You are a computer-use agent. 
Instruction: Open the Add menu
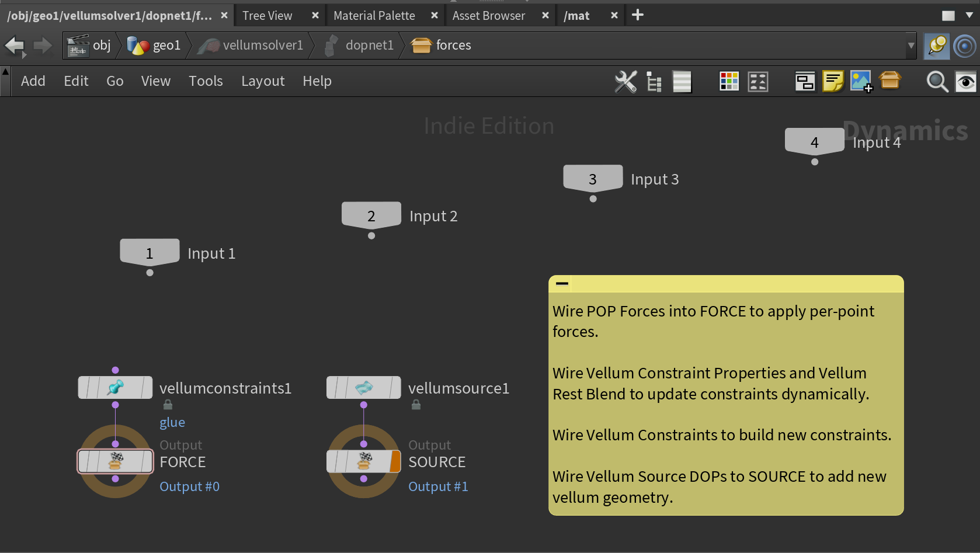click(33, 81)
